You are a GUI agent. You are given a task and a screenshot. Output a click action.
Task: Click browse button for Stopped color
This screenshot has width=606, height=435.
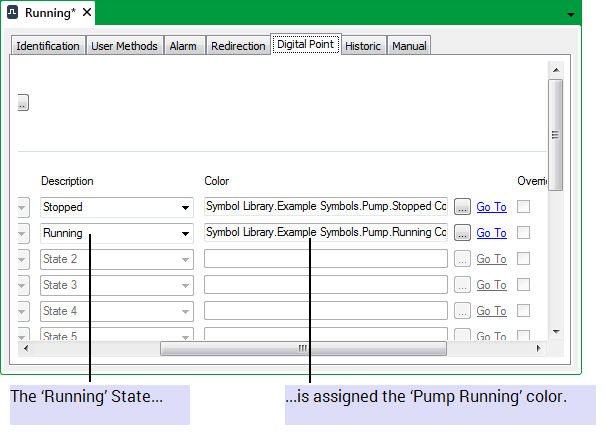pyautogui.click(x=462, y=207)
